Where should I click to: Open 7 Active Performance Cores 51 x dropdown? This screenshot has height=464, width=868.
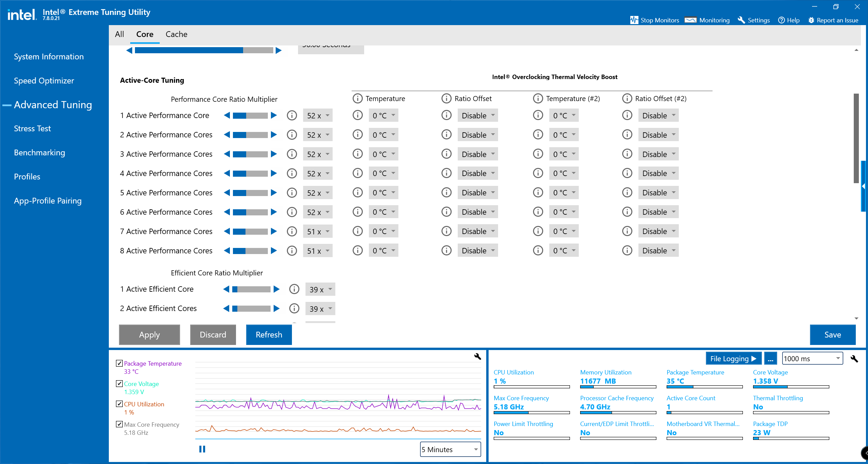(x=318, y=232)
